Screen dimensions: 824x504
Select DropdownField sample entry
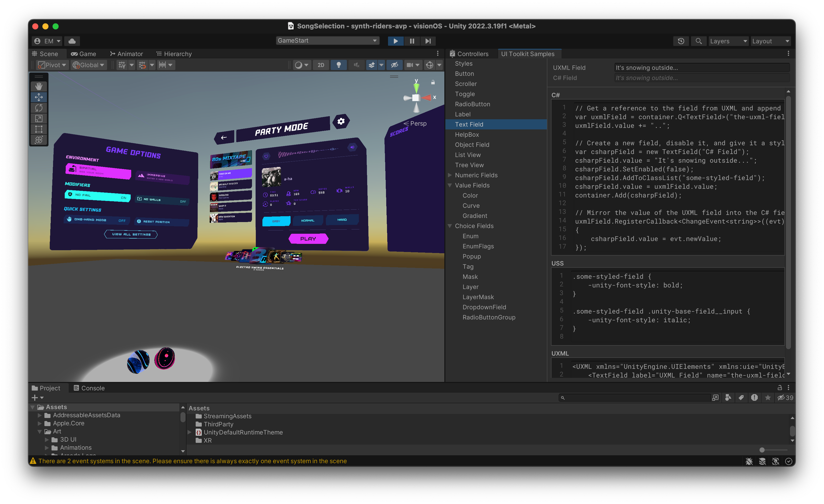point(496,307)
